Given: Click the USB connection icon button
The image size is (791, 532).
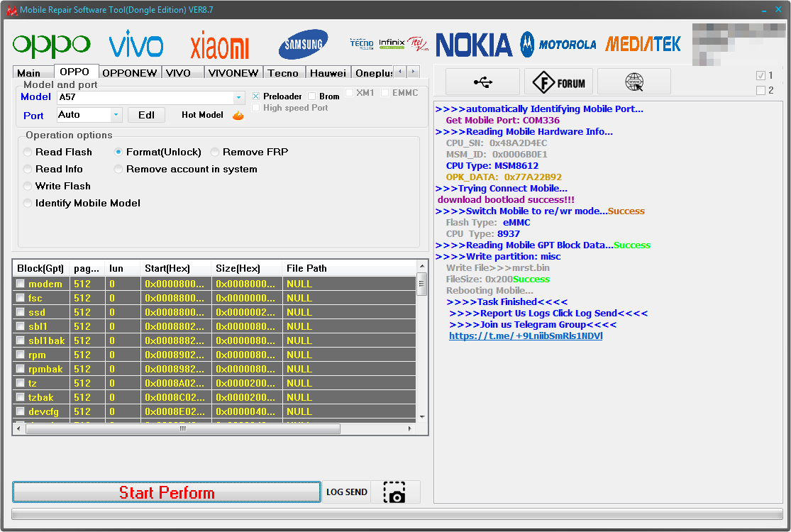Looking at the screenshot, I should [x=483, y=82].
